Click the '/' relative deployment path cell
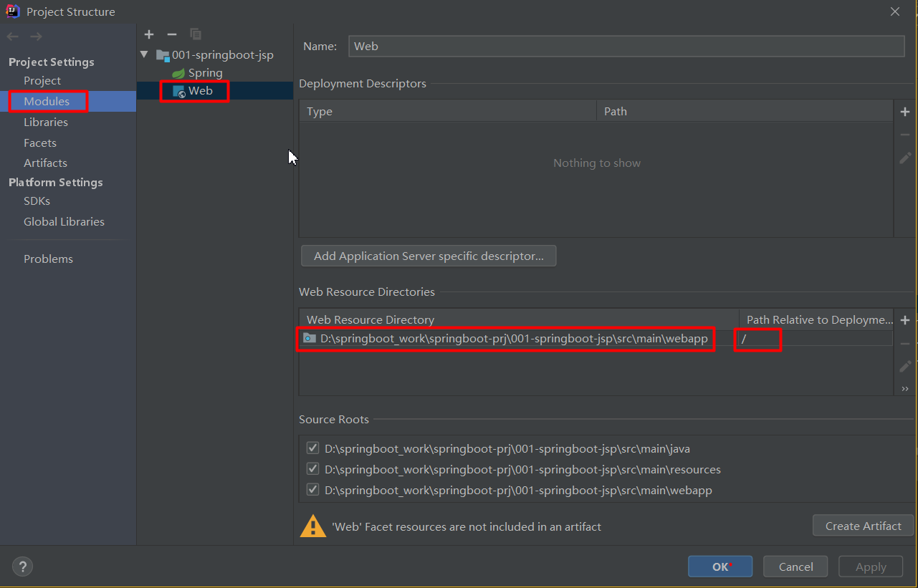Viewport: 918px width, 588px height. (x=816, y=338)
